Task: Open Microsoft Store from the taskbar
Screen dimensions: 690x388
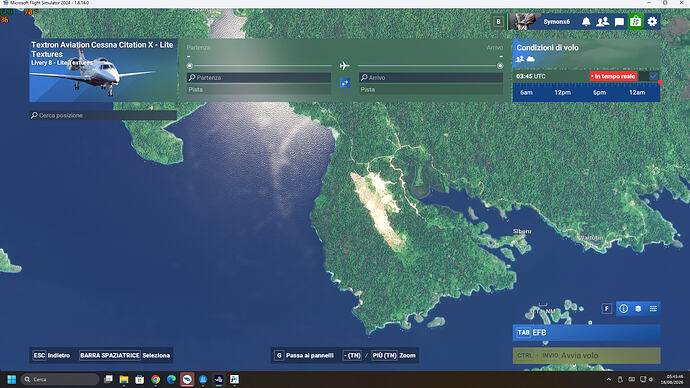Action: pyautogui.click(x=139, y=379)
